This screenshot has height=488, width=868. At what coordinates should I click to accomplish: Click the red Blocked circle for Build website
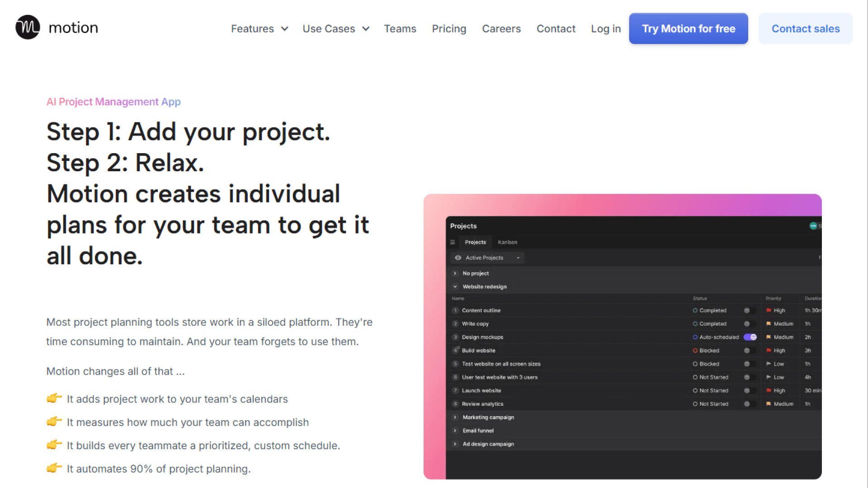point(695,351)
